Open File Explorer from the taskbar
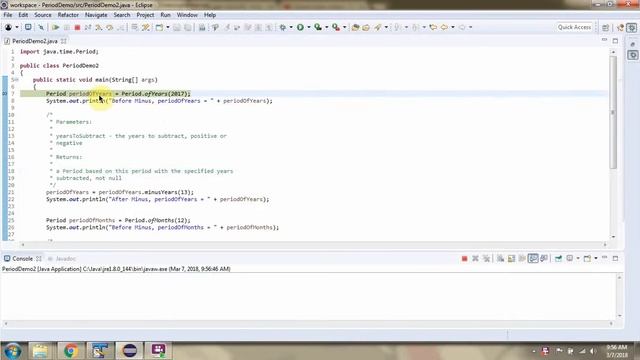The height and width of the screenshot is (360, 640). click(40, 350)
